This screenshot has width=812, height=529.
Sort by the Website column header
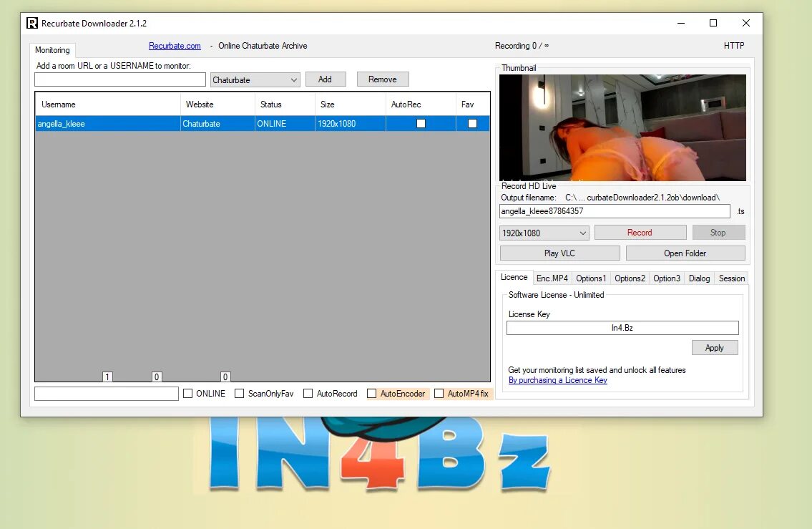click(x=217, y=104)
